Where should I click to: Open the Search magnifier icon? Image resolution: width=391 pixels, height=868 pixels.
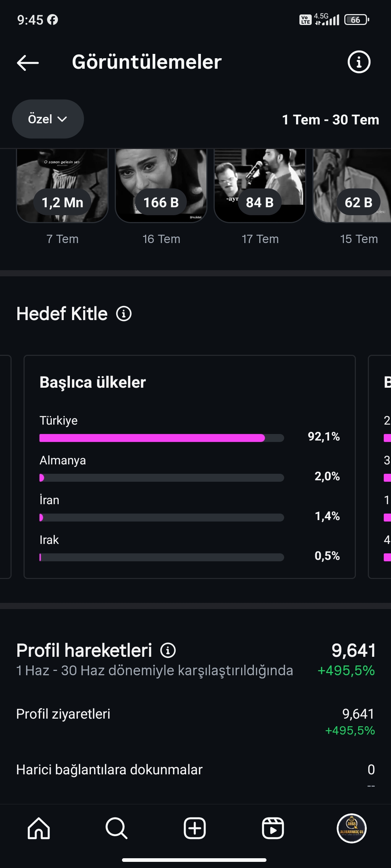(x=117, y=828)
